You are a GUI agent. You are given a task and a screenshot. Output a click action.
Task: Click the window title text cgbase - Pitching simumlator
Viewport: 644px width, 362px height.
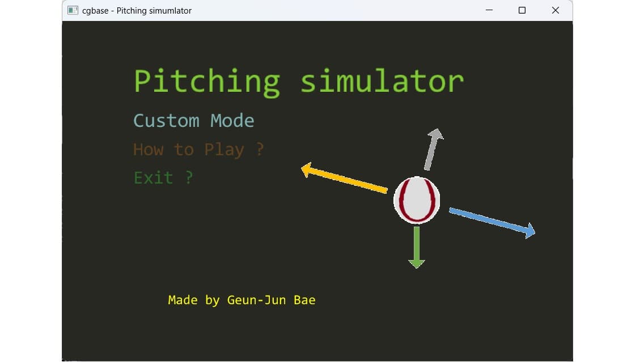[x=137, y=10]
